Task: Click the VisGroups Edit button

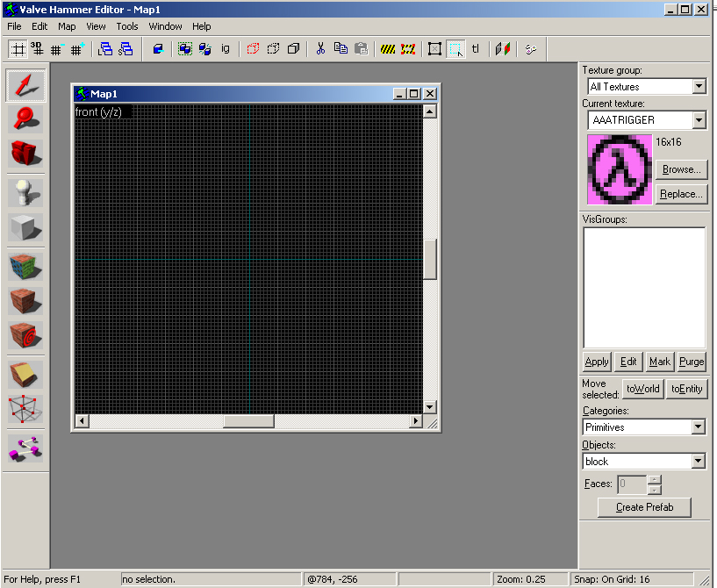Action: pos(628,362)
